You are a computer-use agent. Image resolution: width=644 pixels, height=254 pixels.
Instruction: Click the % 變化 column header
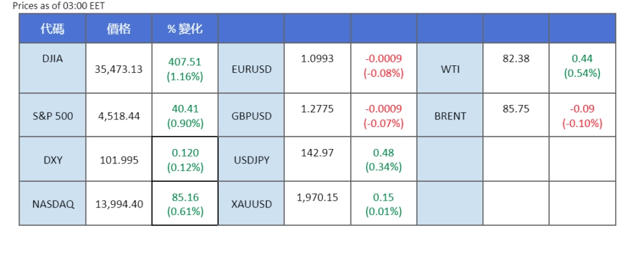coord(185,28)
